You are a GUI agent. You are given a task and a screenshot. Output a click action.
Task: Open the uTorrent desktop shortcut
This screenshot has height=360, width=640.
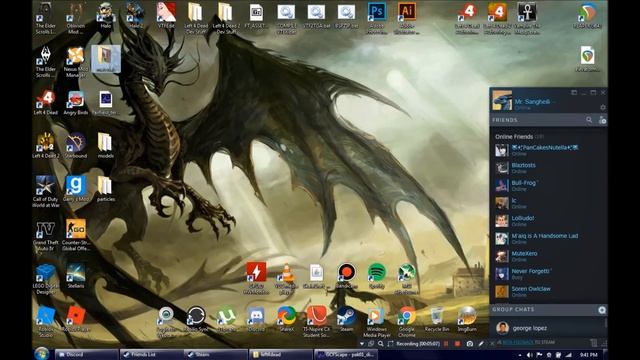[226, 319]
